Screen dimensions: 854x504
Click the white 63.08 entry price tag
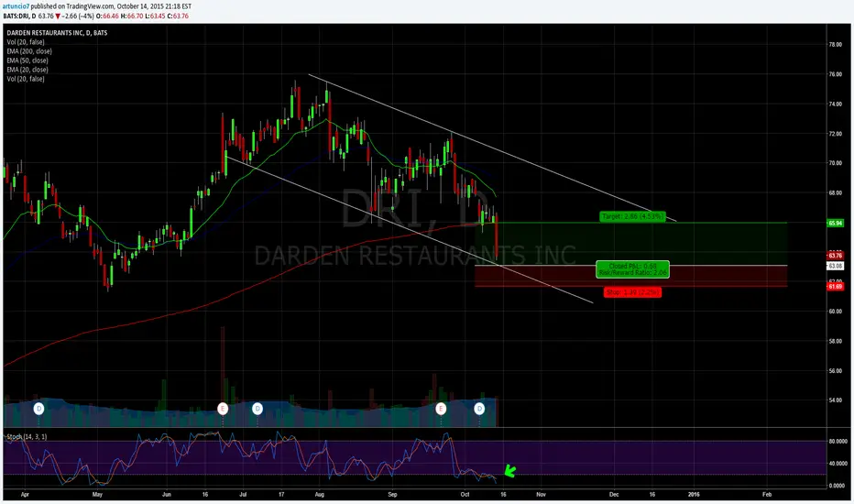[x=835, y=266]
